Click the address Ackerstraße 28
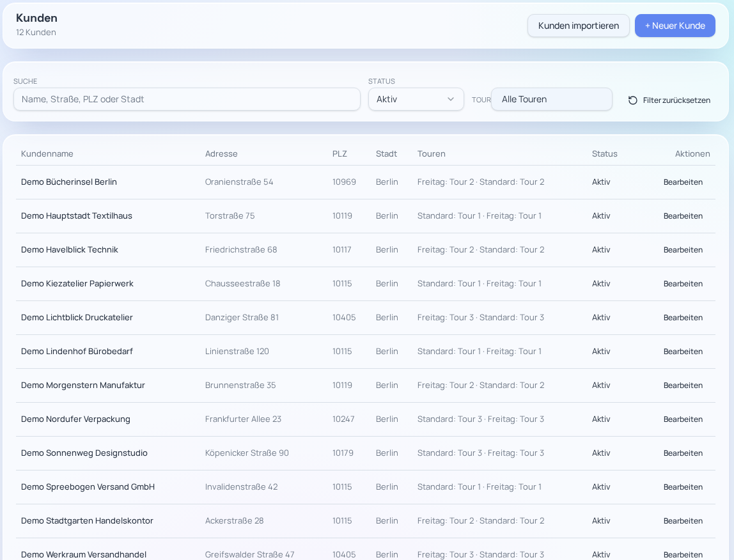The image size is (734, 560). pyautogui.click(x=234, y=520)
